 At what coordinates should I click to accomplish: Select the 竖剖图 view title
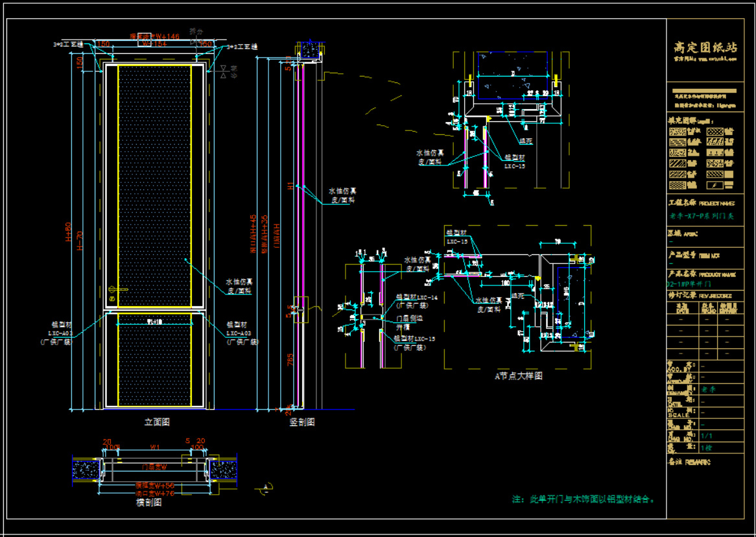301,422
